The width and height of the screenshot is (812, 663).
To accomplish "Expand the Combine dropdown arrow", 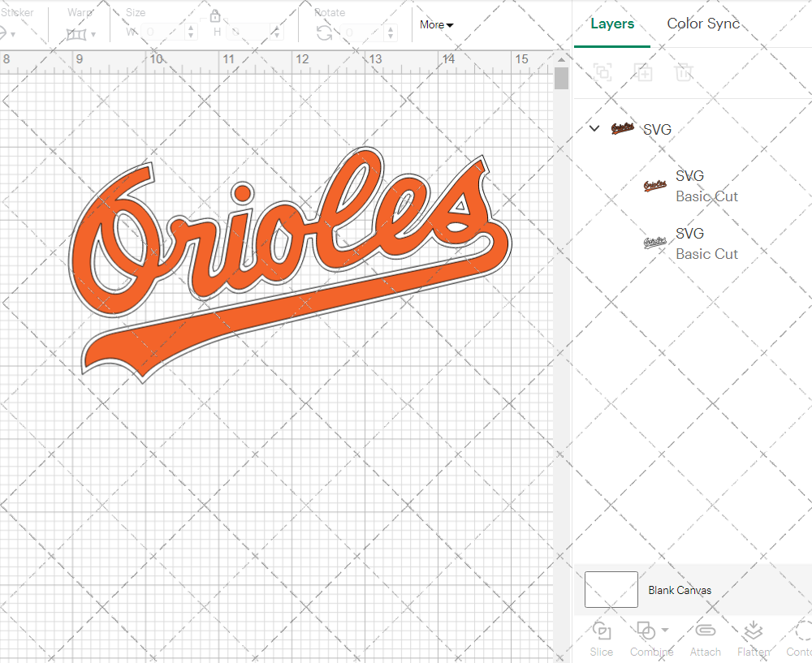I will point(665,630).
